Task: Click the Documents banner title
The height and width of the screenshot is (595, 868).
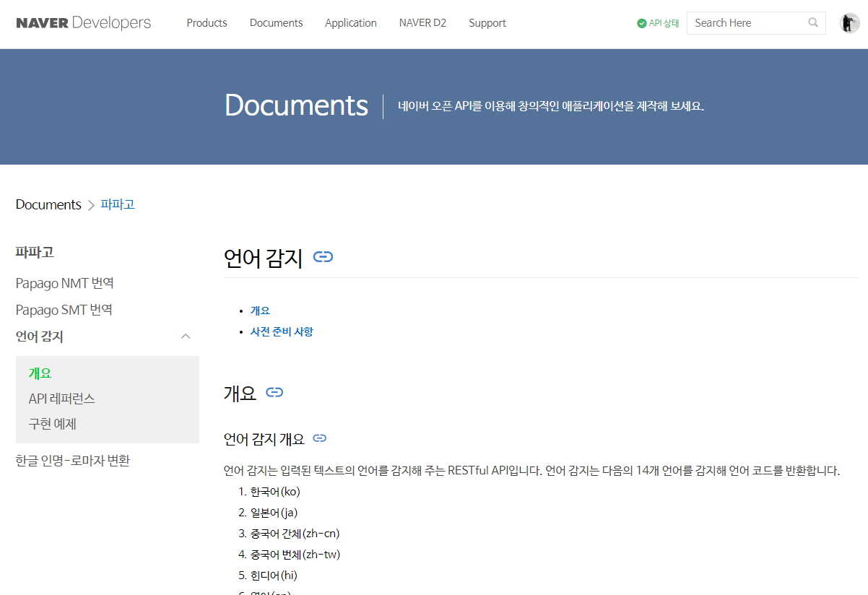Action: (x=296, y=105)
